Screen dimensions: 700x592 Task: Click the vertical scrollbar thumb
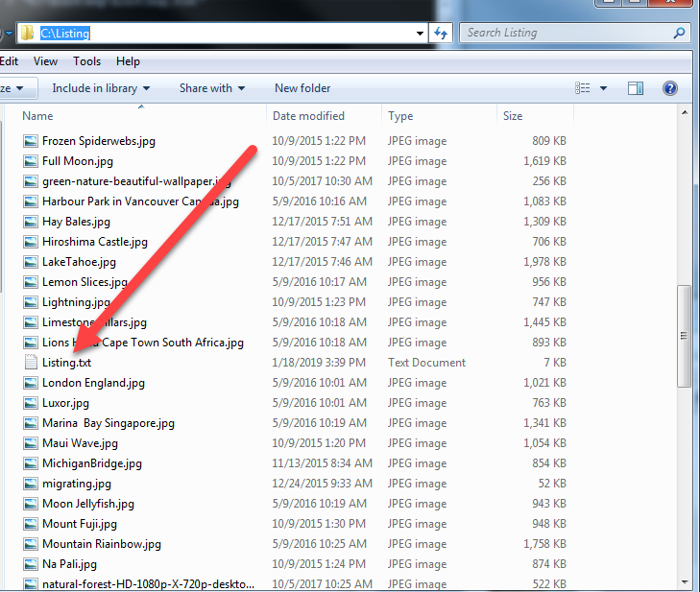click(x=684, y=336)
